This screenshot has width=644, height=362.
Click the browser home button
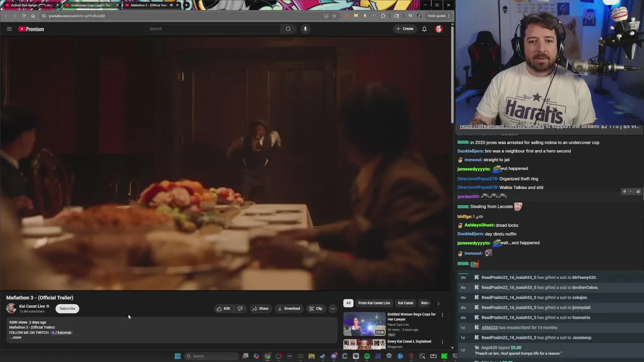pyautogui.click(x=33, y=16)
